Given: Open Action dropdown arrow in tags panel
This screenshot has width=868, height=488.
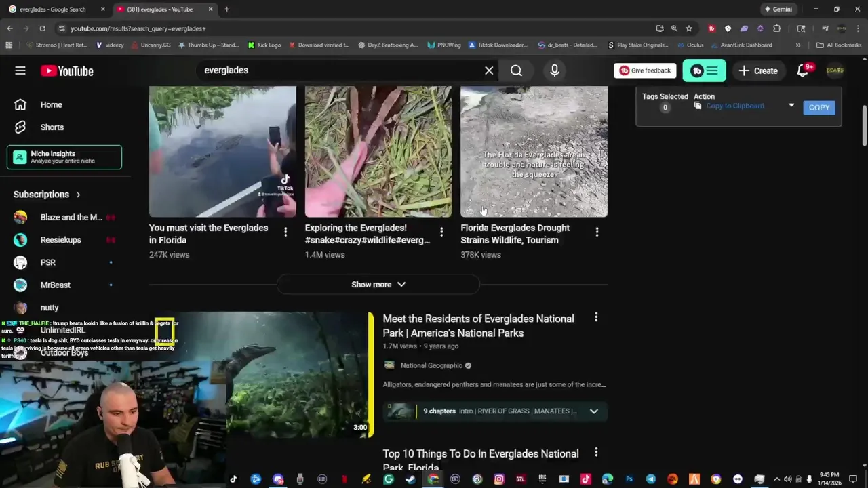Looking at the screenshot, I should click(791, 106).
